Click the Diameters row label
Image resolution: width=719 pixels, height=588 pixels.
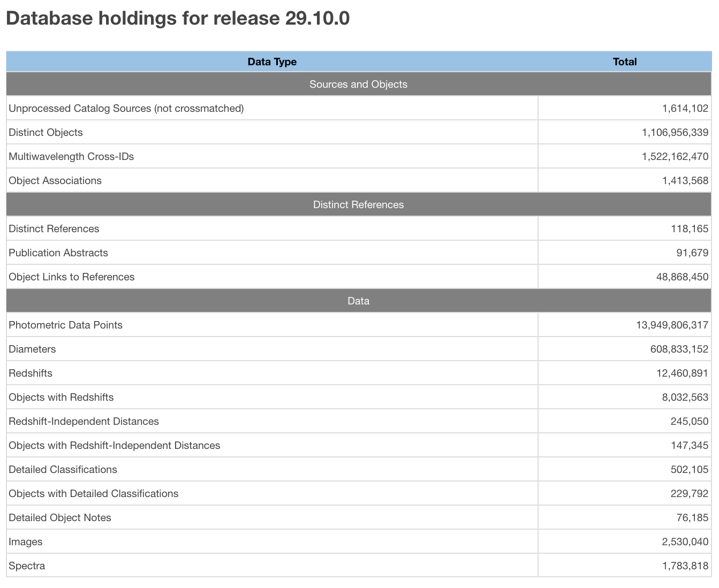(32, 349)
